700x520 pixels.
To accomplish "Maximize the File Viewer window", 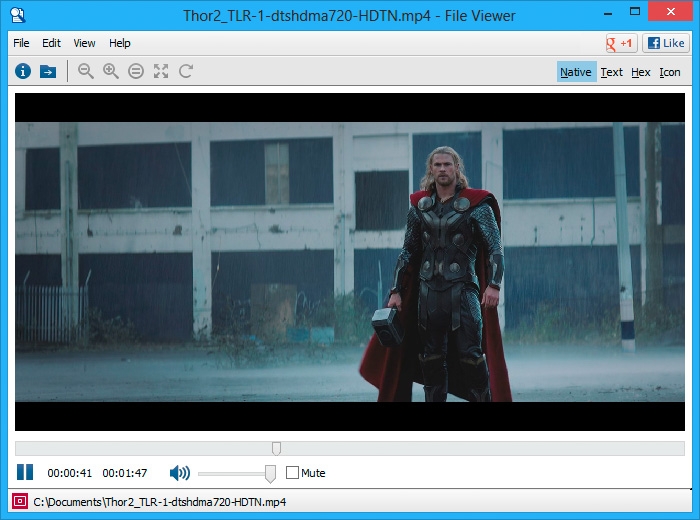I will (x=635, y=12).
